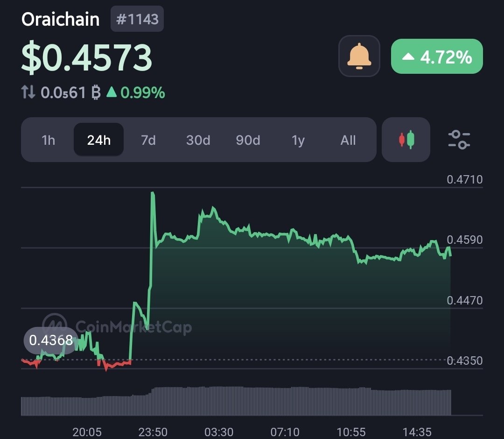Image resolution: width=504 pixels, height=439 pixels.
Task: Switch to candlestick chart view
Action: tap(406, 140)
